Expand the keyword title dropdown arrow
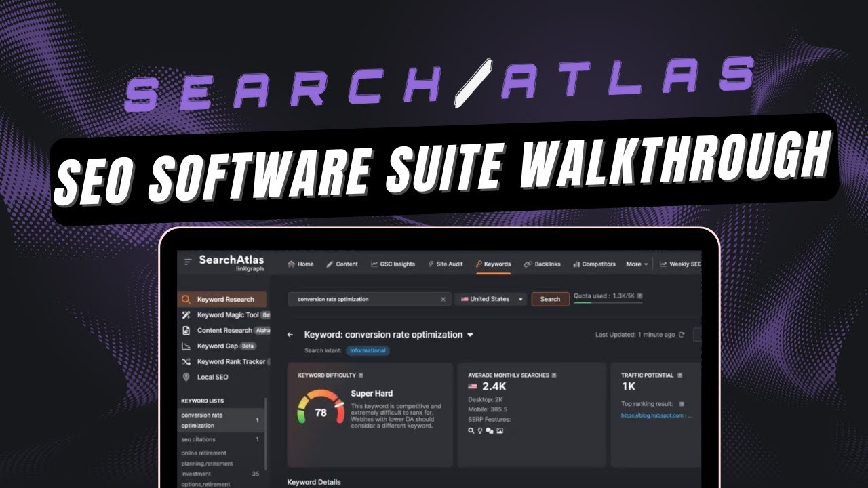The image size is (868, 488). pos(469,334)
